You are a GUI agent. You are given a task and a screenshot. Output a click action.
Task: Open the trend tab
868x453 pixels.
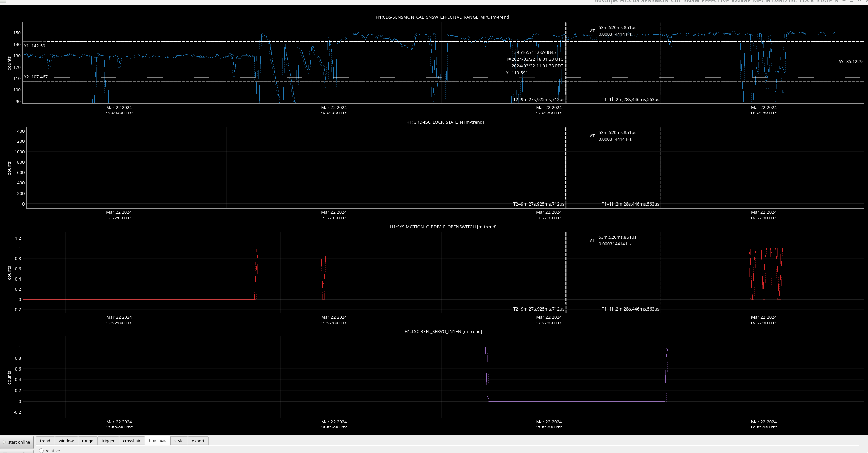45,441
